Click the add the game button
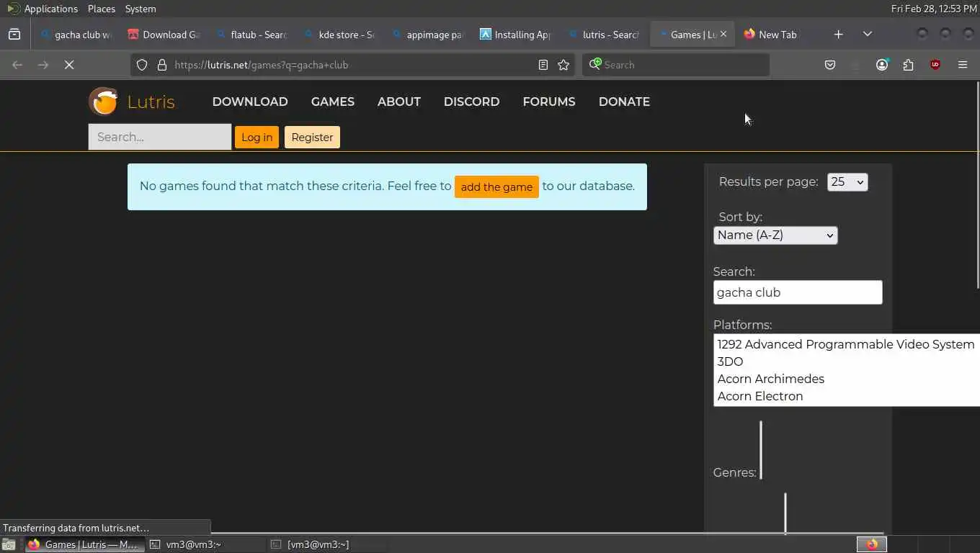The image size is (980, 553). coord(496,186)
